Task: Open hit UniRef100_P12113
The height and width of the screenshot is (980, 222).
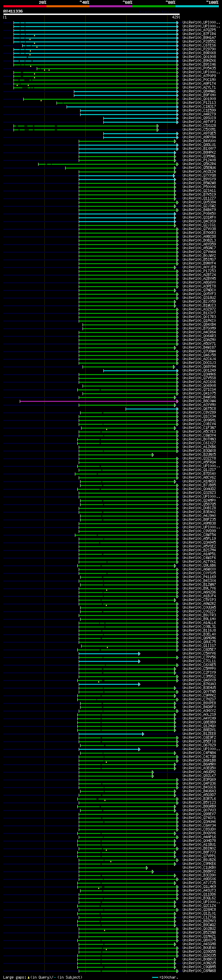Action: point(199,103)
